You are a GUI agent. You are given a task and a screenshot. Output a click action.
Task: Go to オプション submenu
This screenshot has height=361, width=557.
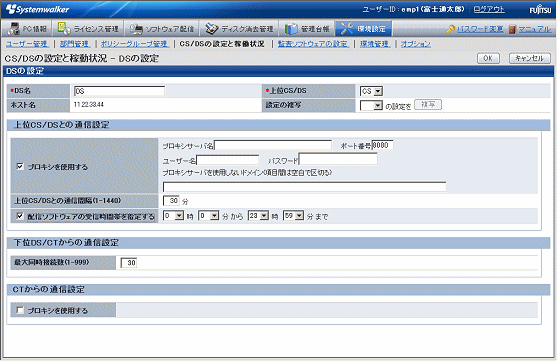click(x=416, y=44)
